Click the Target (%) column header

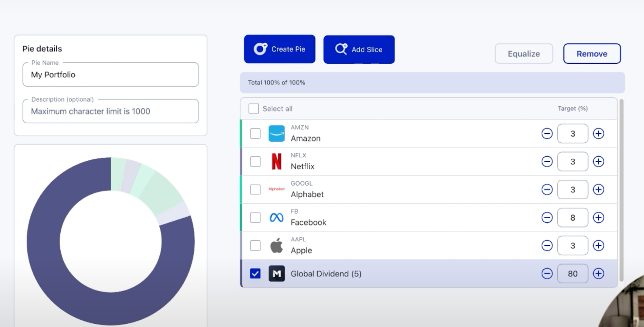(573, 108)
